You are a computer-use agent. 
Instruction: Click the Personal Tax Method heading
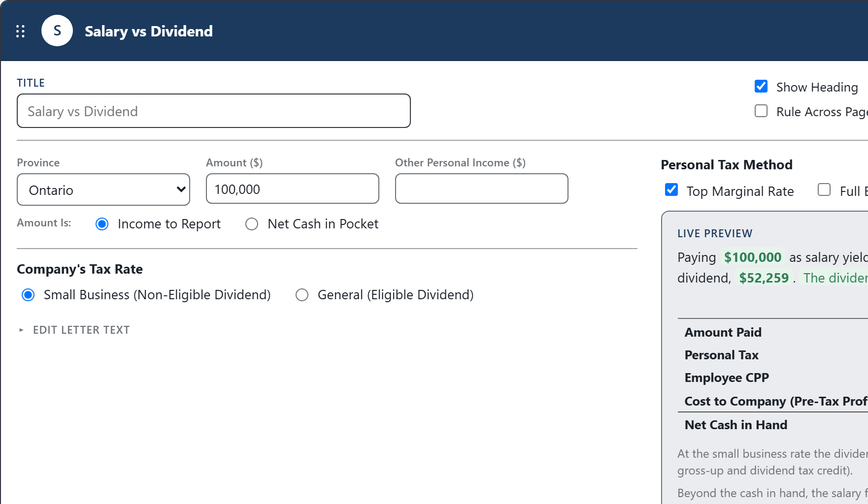727,164
